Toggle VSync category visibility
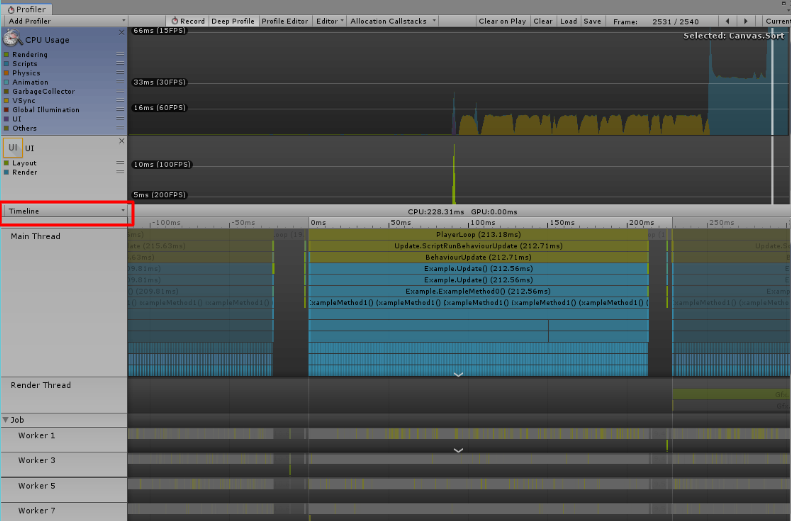The image size is (791, 521). [7, 100]
